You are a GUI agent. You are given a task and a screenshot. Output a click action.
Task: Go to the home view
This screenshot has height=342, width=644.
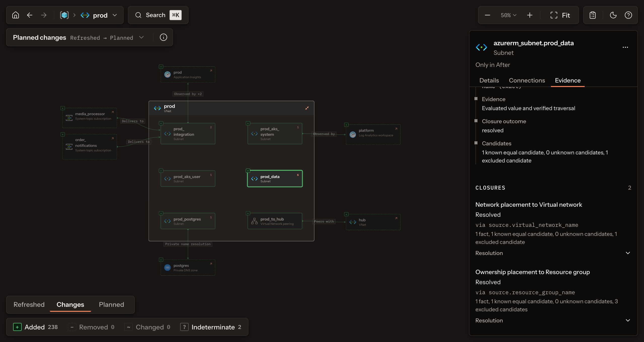16,15
